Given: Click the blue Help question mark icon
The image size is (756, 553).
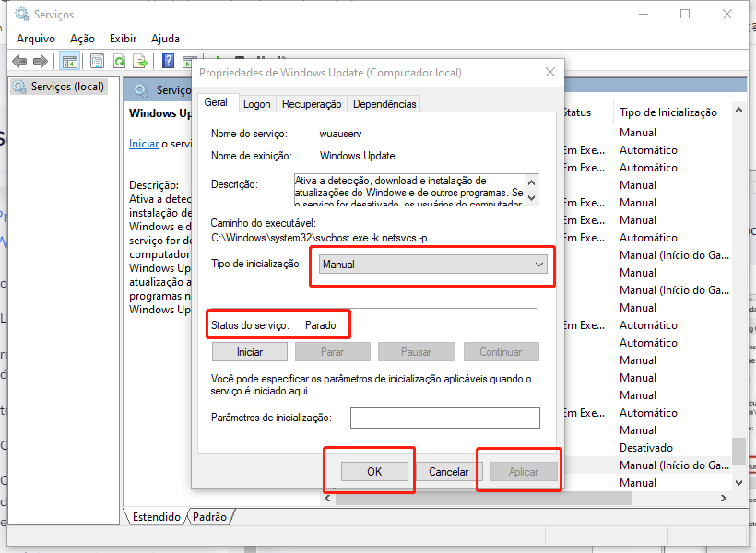Looking at the screenshot, I should (168, 61).
